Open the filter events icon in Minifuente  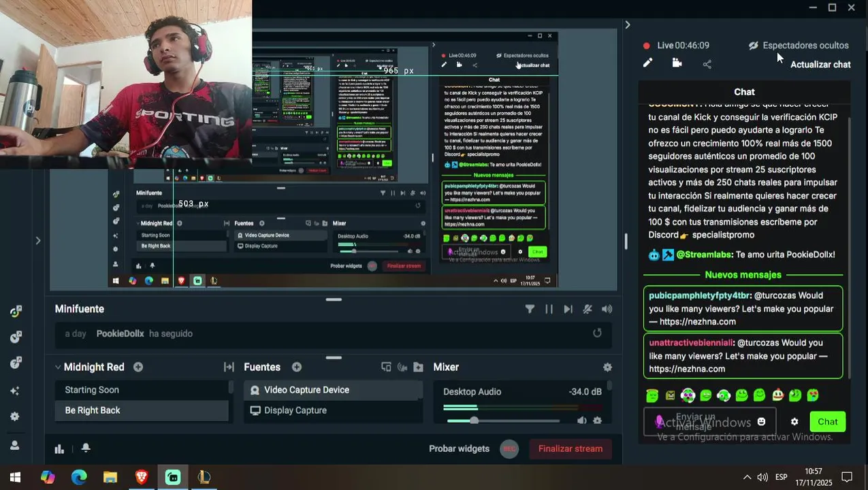coord(530,309)
